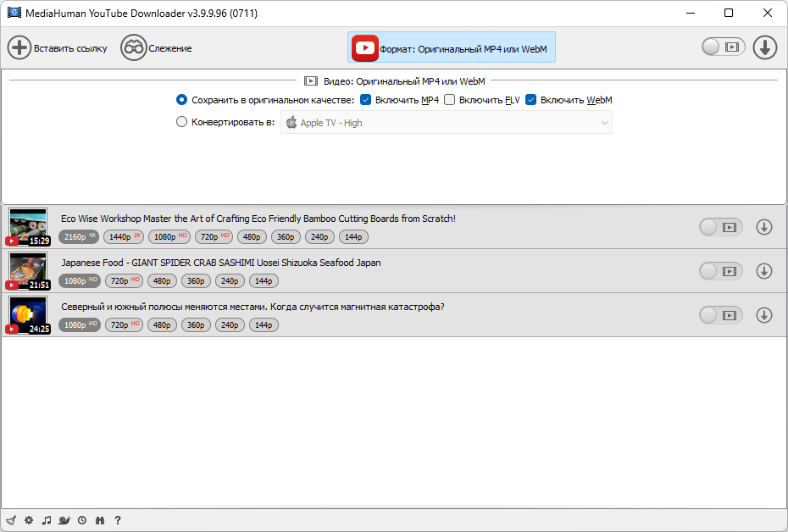
Task: Pick 144p for Japanese Food video
Action: point(264,280)
